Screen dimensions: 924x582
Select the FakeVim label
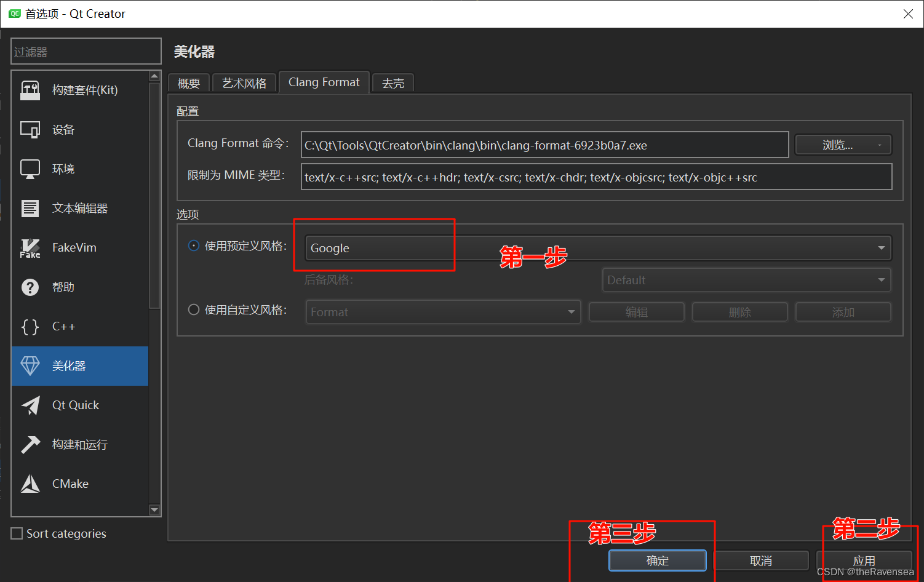pos(74,248)
